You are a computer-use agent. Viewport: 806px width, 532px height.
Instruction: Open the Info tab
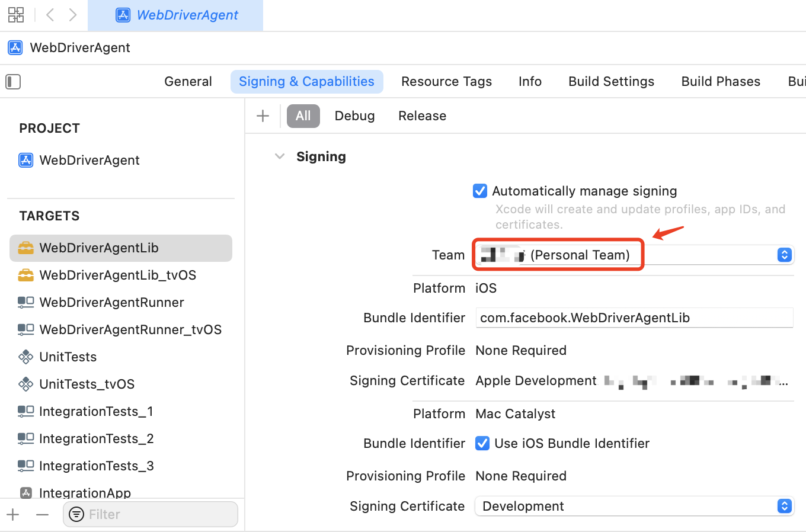coord(530,81)
